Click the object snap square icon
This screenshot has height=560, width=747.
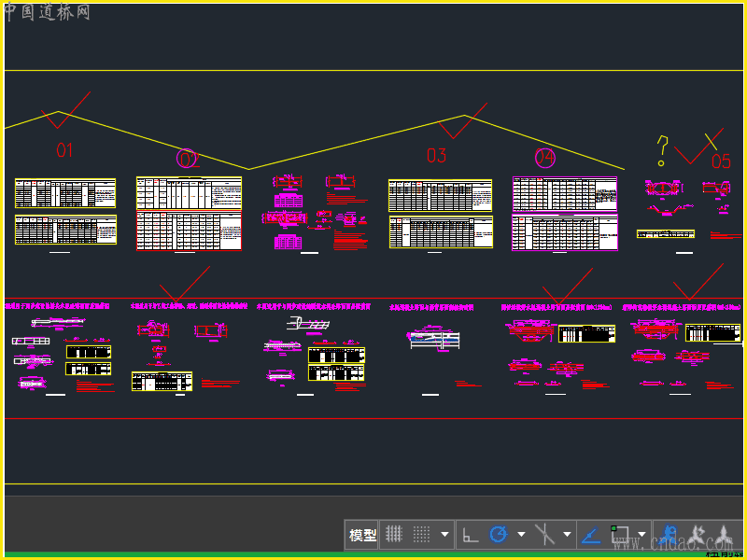[x=619, y=534]
